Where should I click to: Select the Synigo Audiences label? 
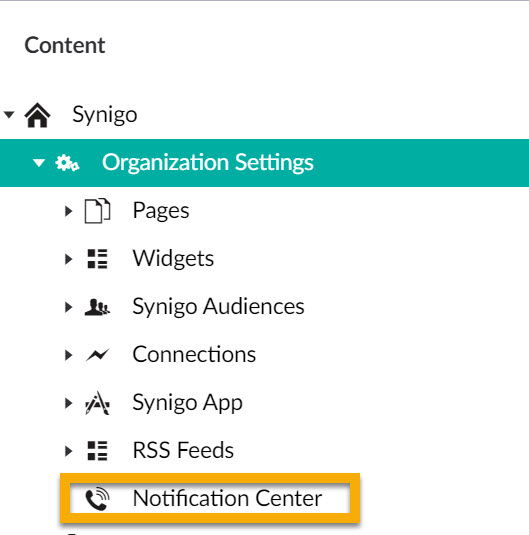(x=218, y=307)
